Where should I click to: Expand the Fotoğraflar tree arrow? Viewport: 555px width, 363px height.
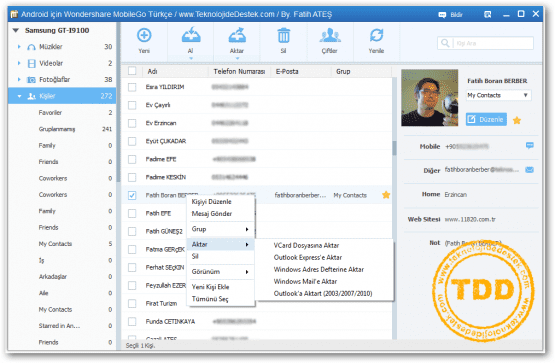tap(19, 79)
